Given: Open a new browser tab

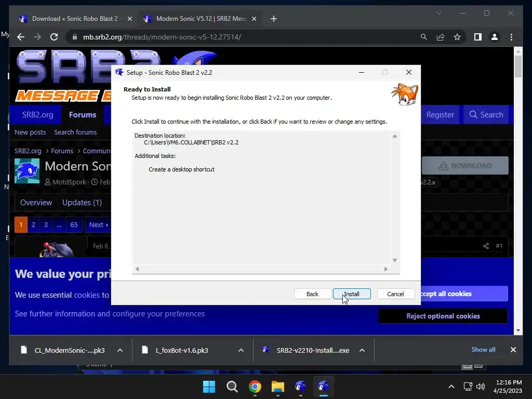Looking at the screenshot, I should pos(274,19).
